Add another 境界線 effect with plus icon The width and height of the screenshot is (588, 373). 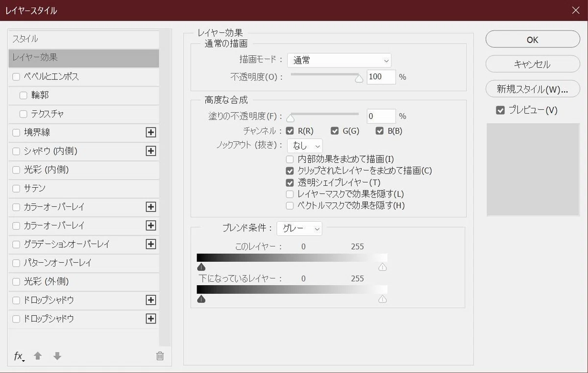click(x=151, y=132)
